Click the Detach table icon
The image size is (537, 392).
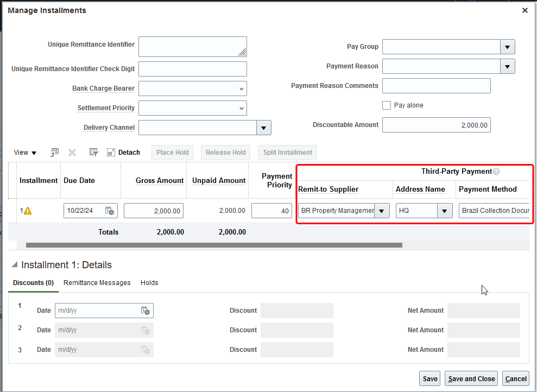(111, 153)
